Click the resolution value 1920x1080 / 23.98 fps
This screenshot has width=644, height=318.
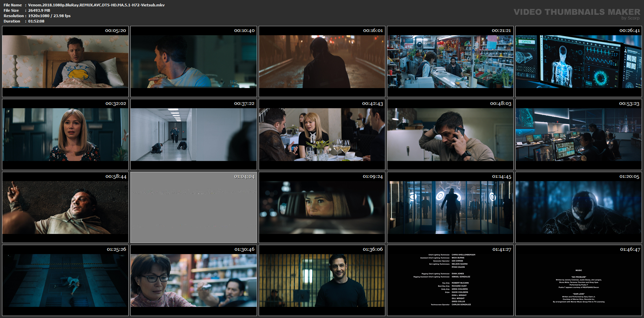[x=49, y=16]
